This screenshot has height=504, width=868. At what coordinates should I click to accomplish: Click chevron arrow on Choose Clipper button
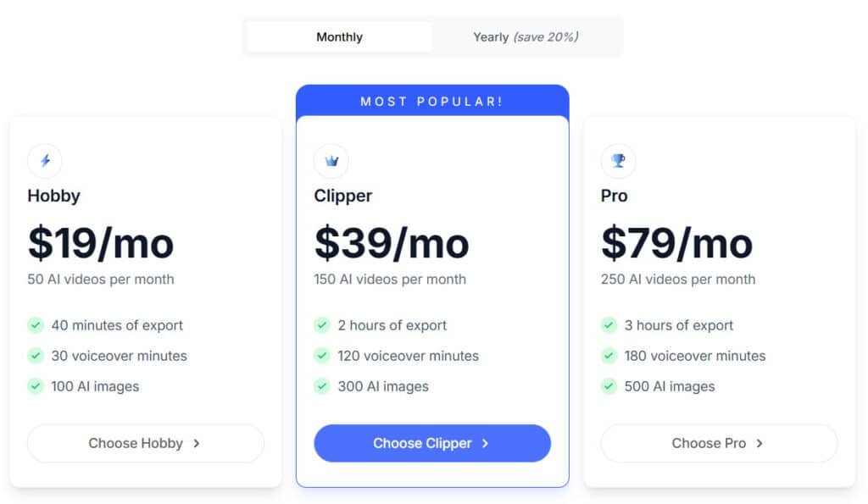coord(486,443)
